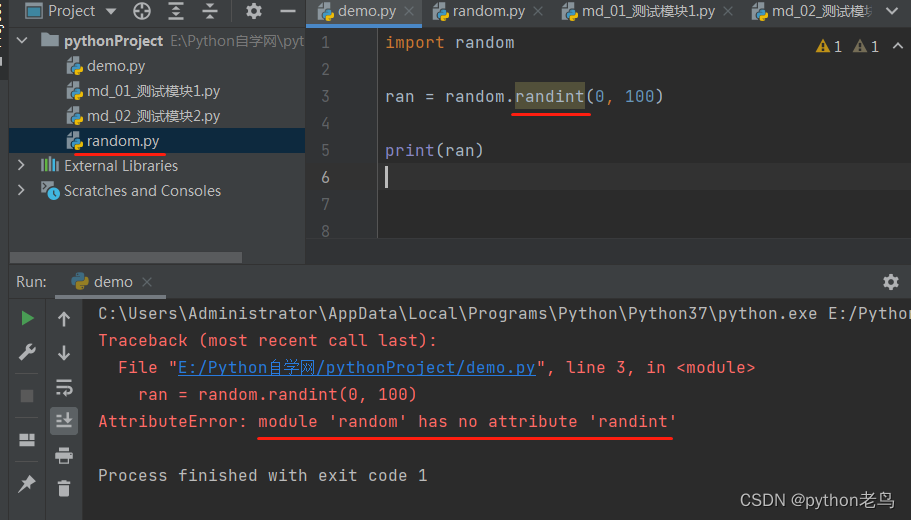Click the Restore Layout icon in Run panel
The height and width of the screenshot is (520, 911).
point(27,440)
